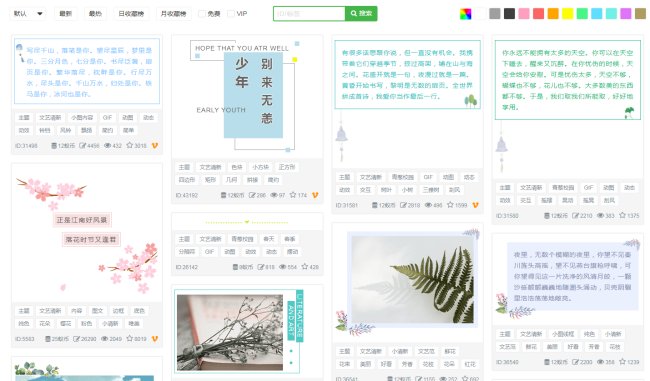Click the GIF tag on card ID:31581

click(x=428, y=177)
